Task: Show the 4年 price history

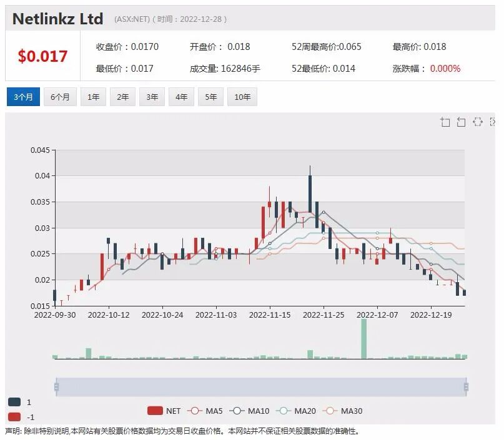Action: click(x=181, y=97)
